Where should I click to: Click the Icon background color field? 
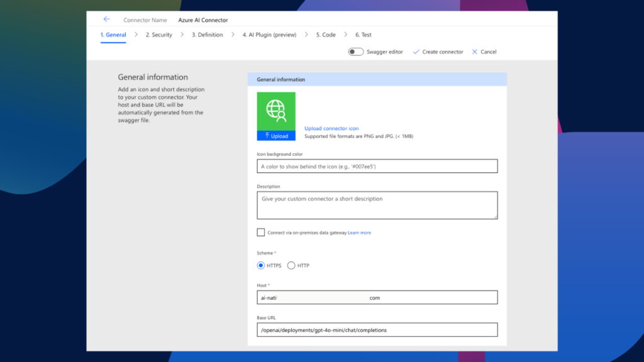tap(377, 166)
